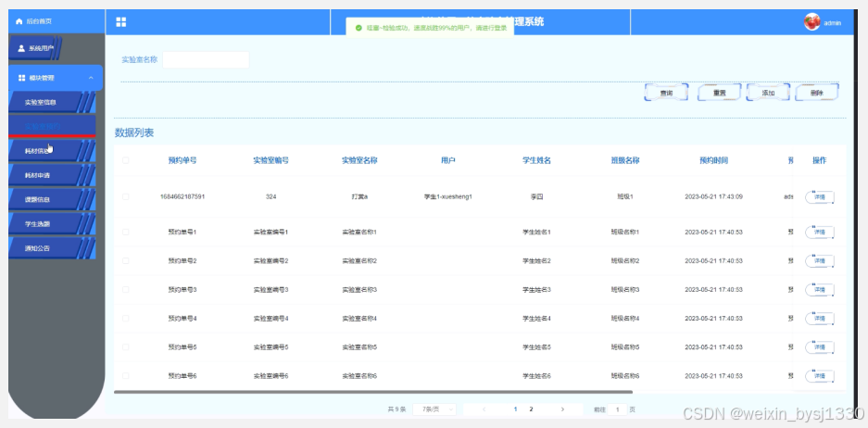The image size is (868, 428).
Task: Click the 学生1-xuesheng1 user cell
Action: tap(447, 196)
